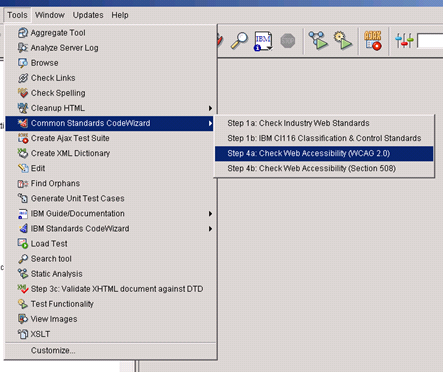Expand the Common Standards CodeWizard submenu arrow
Image resolution: width=443 pixels, height=372 pixels.
click(x=210, y=123)
